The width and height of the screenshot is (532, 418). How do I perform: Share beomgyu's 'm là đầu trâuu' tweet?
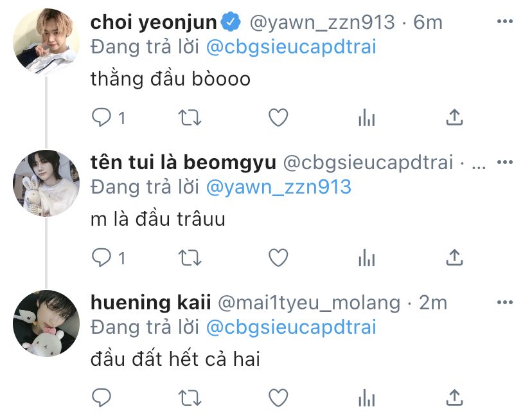point(454,257)
